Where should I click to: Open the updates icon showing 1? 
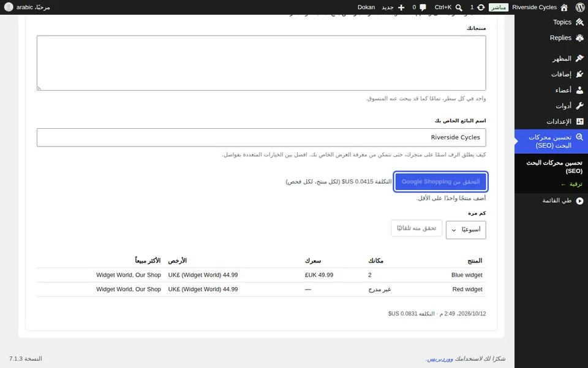(481, 7)
